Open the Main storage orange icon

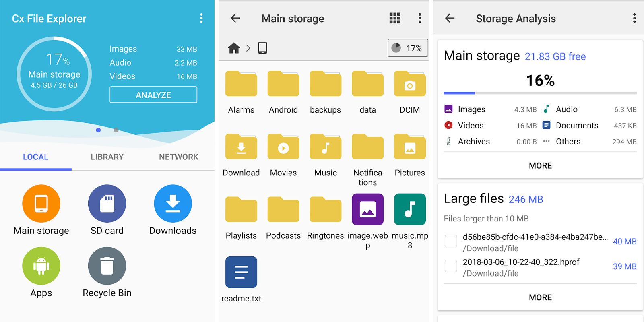pyautogui.click(x=41, y=204)
